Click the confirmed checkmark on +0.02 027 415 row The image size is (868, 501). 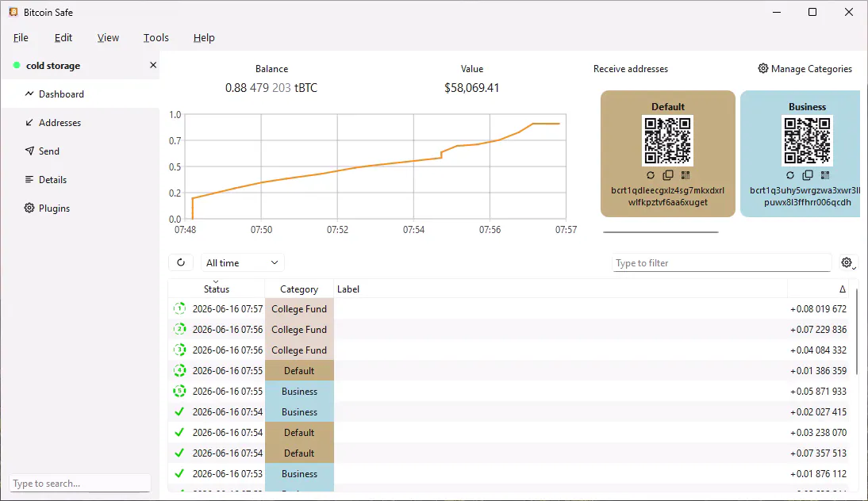pos(179,412)
